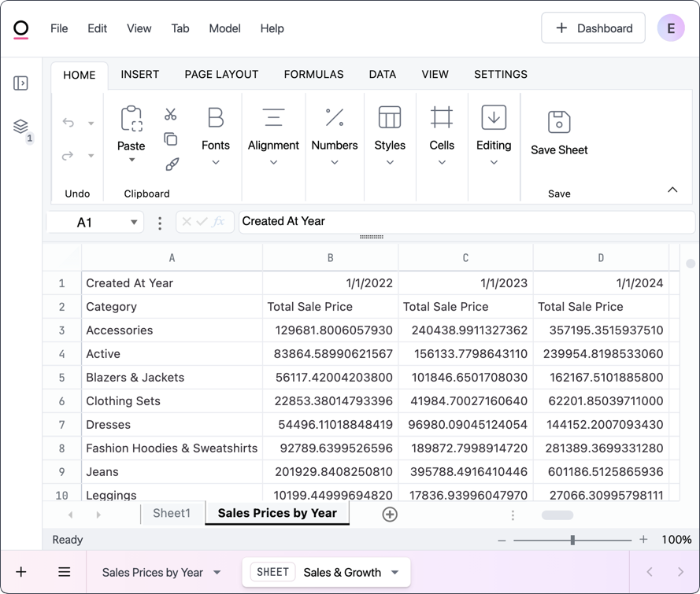The height and width of the screenshot is (594, 700).
Task: Expand the Alignment chevron
Action: [274, 163]
